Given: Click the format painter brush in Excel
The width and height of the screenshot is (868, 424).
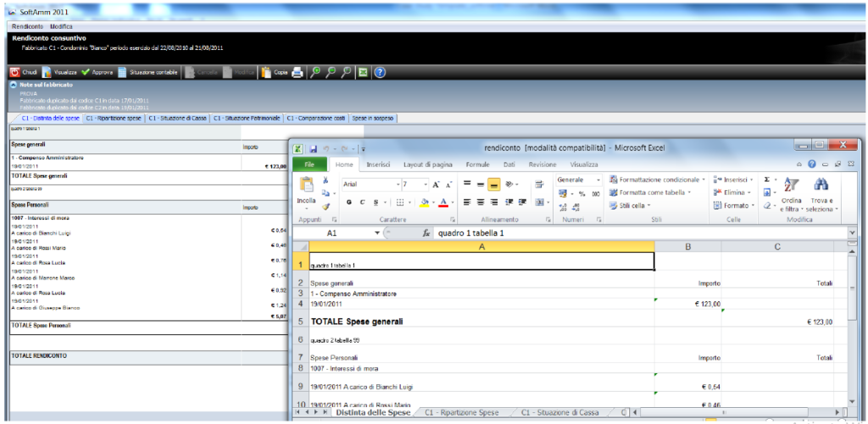Looking at the screenshot, I should coord(326,206).
